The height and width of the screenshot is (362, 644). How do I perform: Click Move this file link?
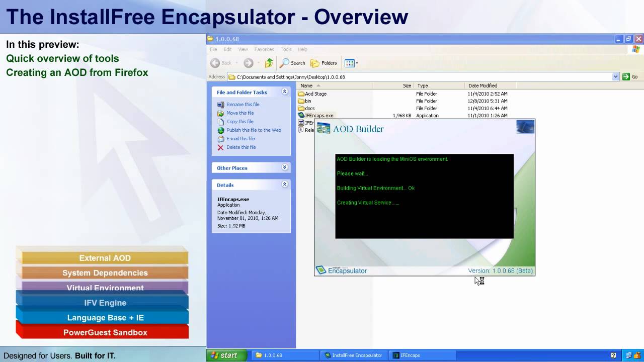pyautogui.click(x=240, y=113)
